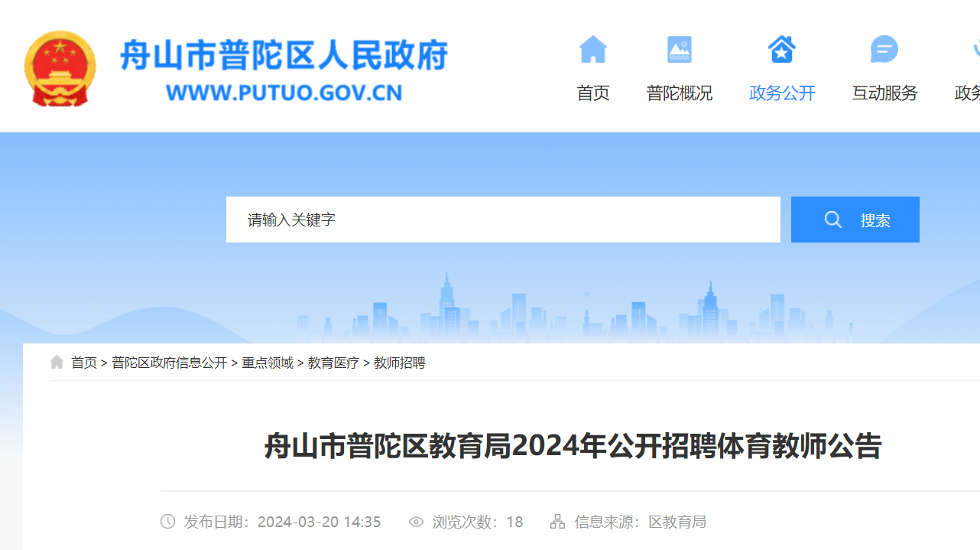
Task: Click the article title 舟山市普陀区教育局2024年公开招聘体育教师公告
Action: pos(573,446)
